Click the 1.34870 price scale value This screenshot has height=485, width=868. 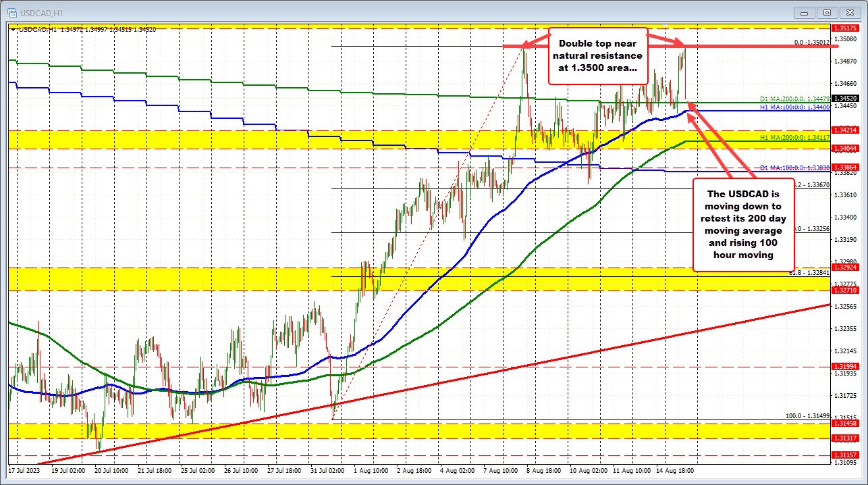(846, 61)
